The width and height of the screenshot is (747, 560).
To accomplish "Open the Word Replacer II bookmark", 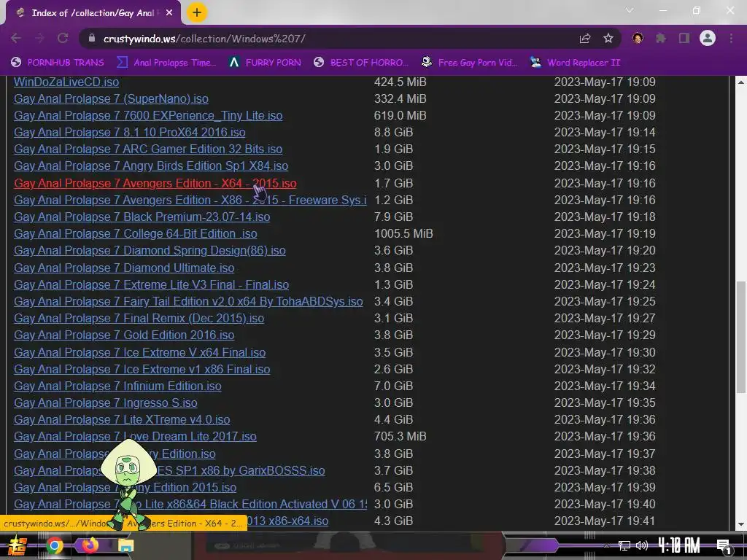I will tap(575, 63).
